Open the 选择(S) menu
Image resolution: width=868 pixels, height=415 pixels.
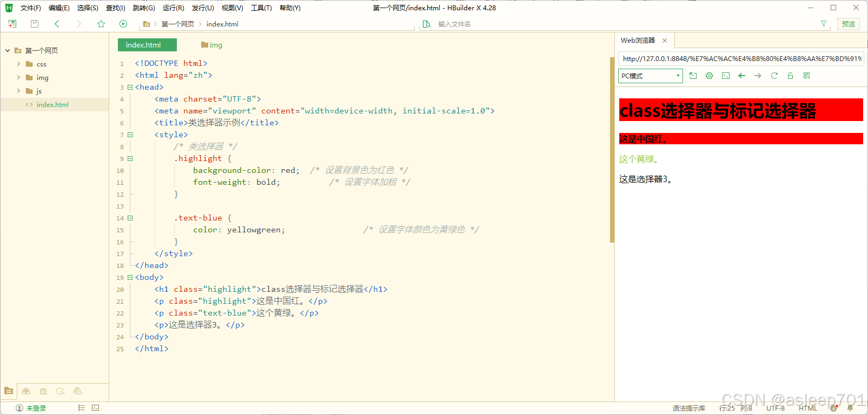click(x=88, y=8)
